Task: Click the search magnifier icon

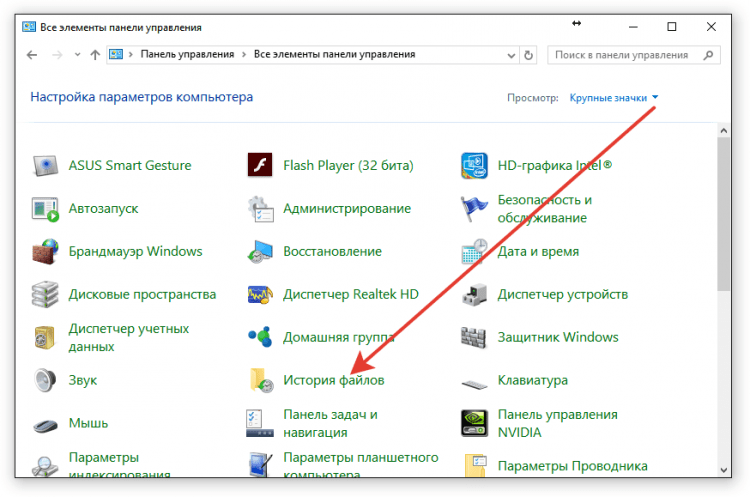Action: [x=708, y=55]
